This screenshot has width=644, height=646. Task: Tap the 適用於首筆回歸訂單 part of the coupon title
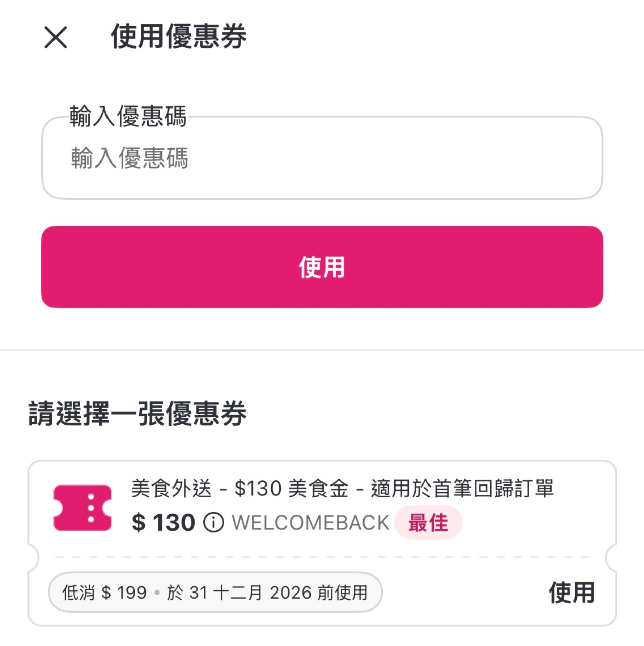click(x=462, y=489)
